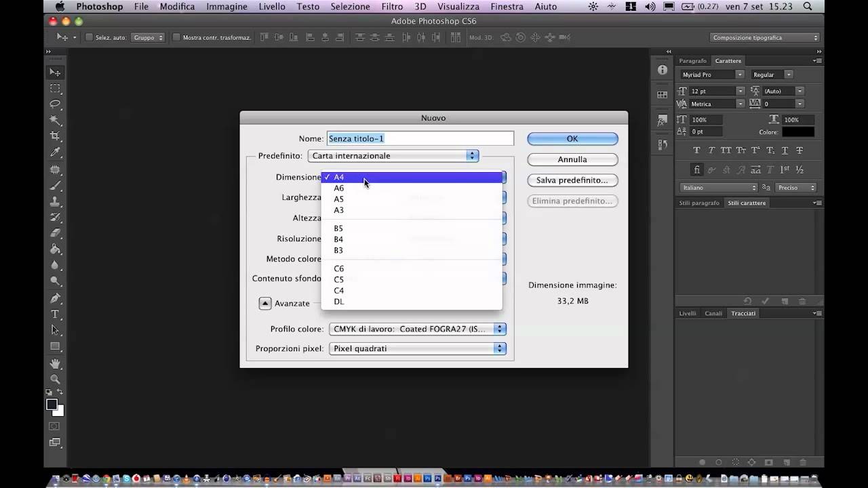Click OK in Nuovo dialog
868x488 pixels.
click(572, 139)
